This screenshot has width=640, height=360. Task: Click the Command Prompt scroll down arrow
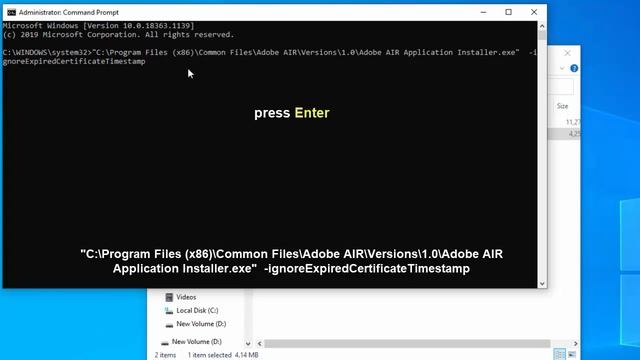(542, 284)
